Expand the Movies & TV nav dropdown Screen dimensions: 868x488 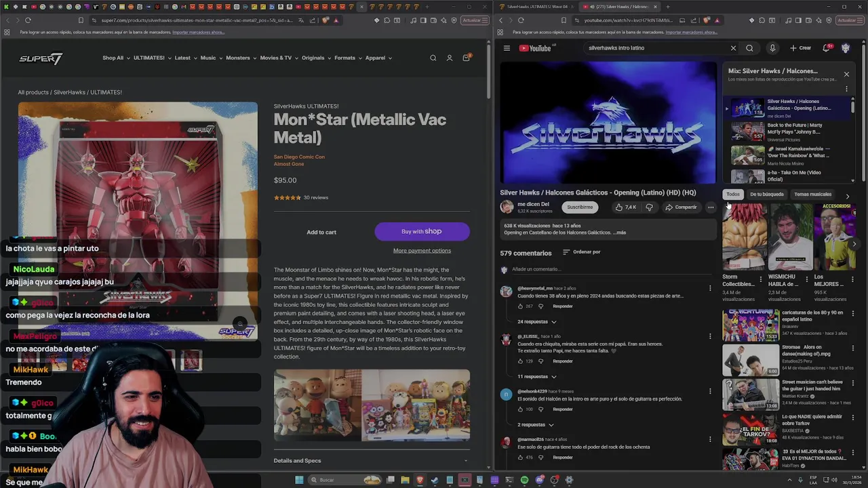coord(279,58)
